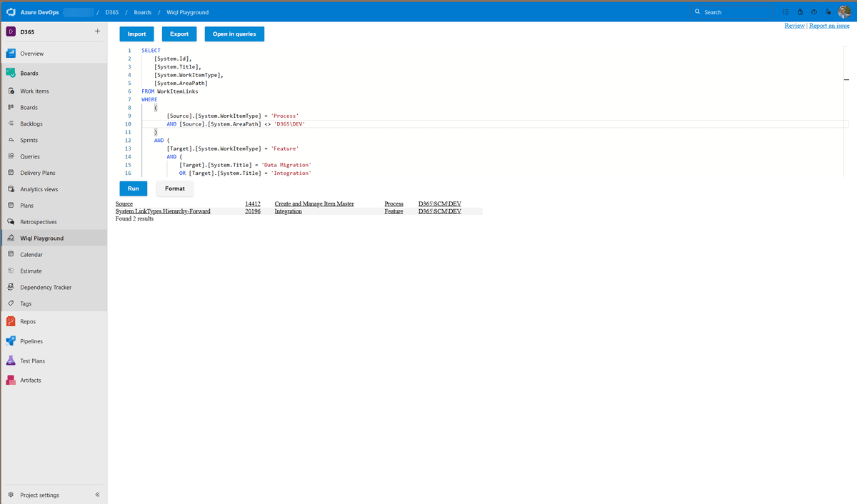This screenshot has height=504, width=857.
Task: Click the Test Plans hub icon
Action: pos(11,361)
